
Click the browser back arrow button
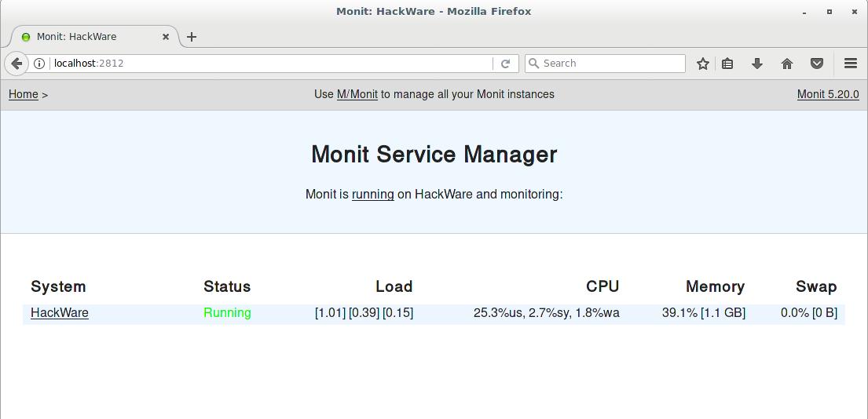coord(16,64)
